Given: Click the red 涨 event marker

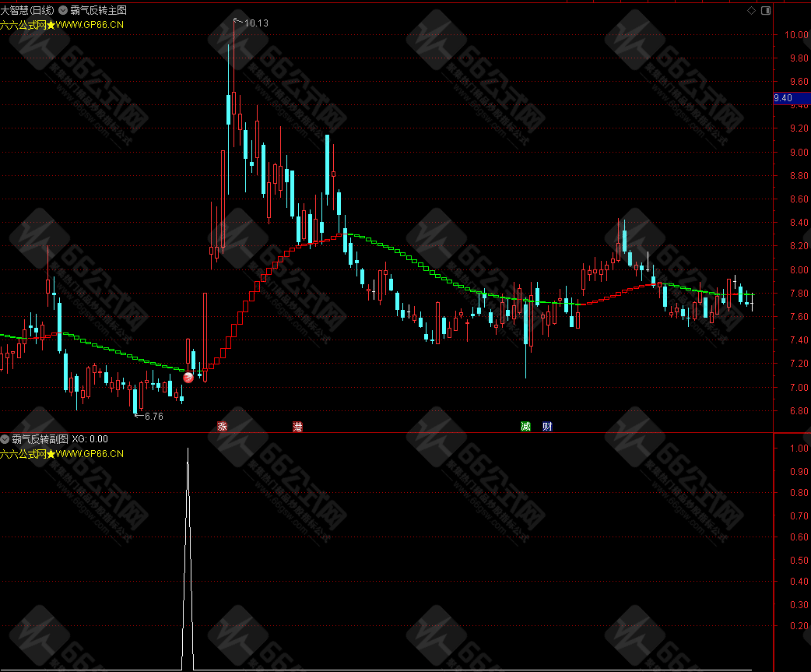Looking at the screenshot, I should [223, 426].
